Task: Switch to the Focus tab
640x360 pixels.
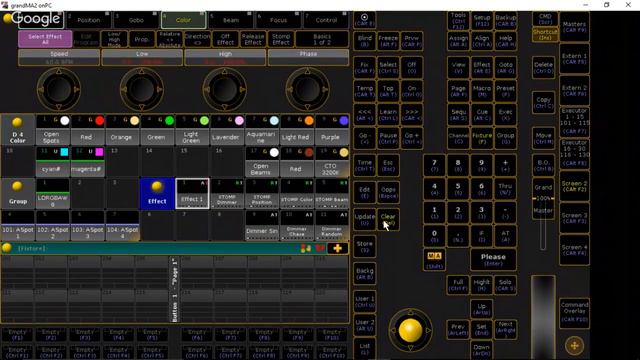Action: pos(278,20)
